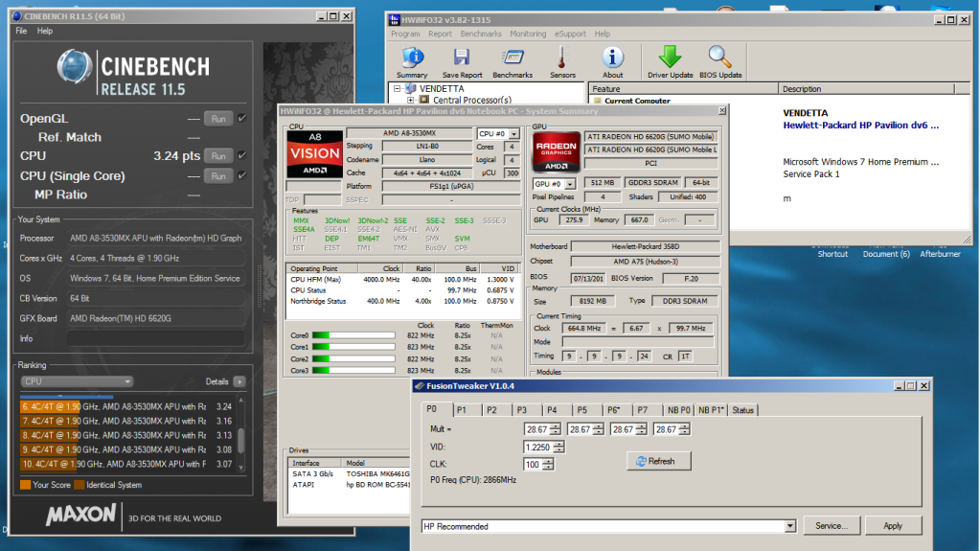Screen dimensions: 980x551
Task: Adjust the CLK value stepper
Action: click(548, 464)
